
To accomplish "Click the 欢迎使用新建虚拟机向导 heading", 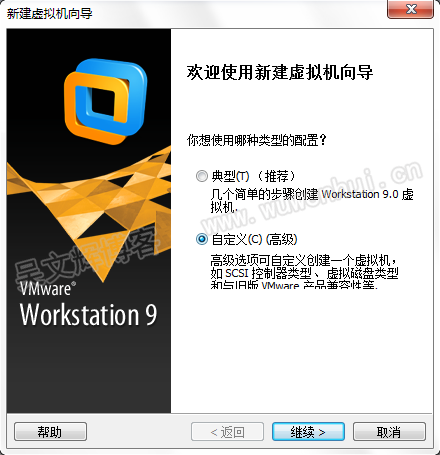I will click(279, 72).
